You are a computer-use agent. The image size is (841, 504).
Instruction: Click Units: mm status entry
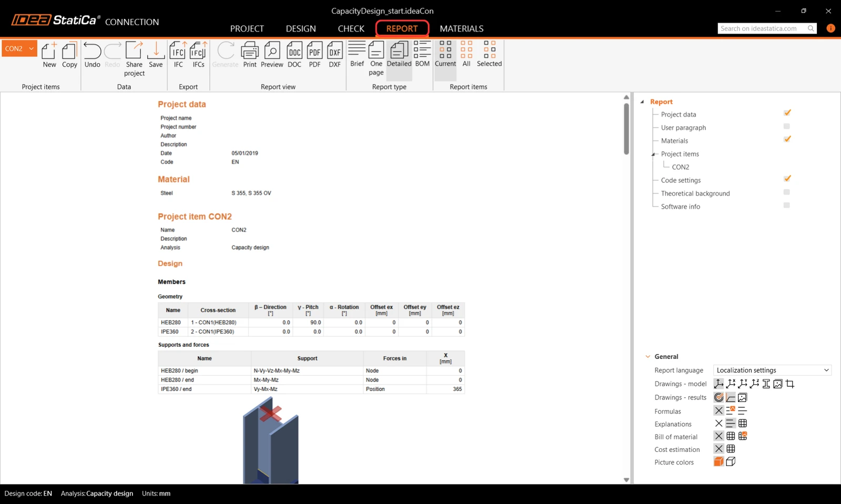click(156, 493)
